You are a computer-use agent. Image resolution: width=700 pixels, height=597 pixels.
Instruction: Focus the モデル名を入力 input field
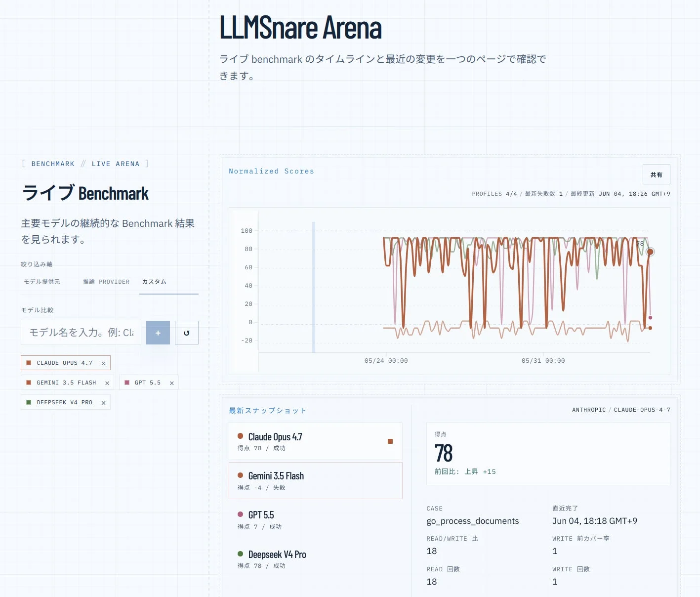[x=81, y=333]
